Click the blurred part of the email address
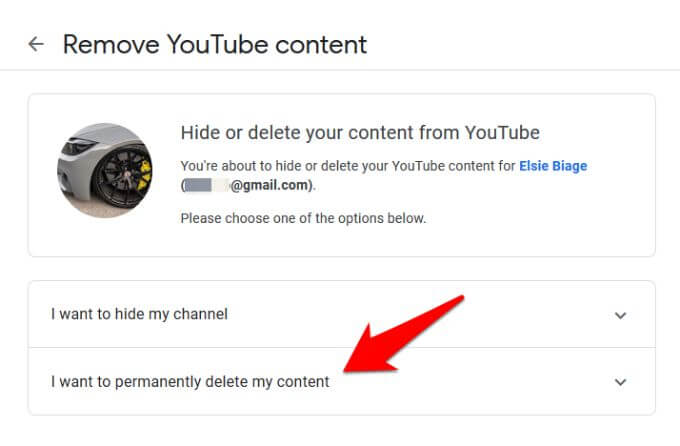The height and width of the screenshot is (446, 680). pyautogui.click(x=206, y=185)
